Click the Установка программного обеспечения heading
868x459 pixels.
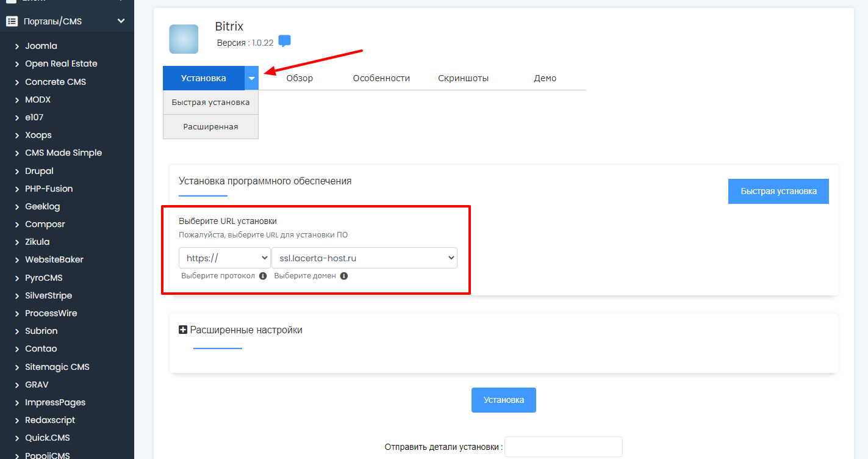coord(265,181)
